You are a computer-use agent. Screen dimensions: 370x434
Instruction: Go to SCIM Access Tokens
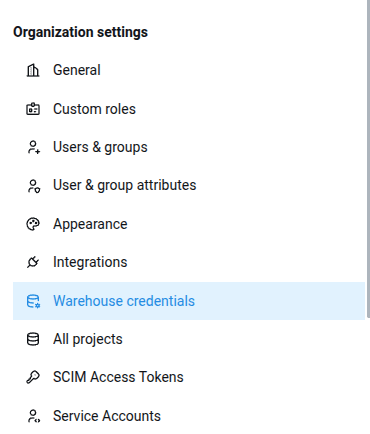tap(189, 377)
